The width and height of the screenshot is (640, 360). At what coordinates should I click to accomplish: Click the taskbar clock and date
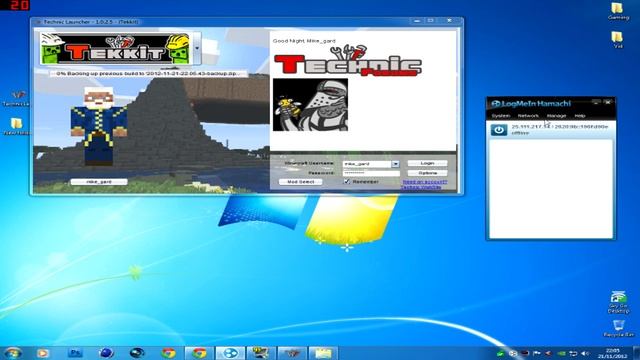(x=613, y=353)
